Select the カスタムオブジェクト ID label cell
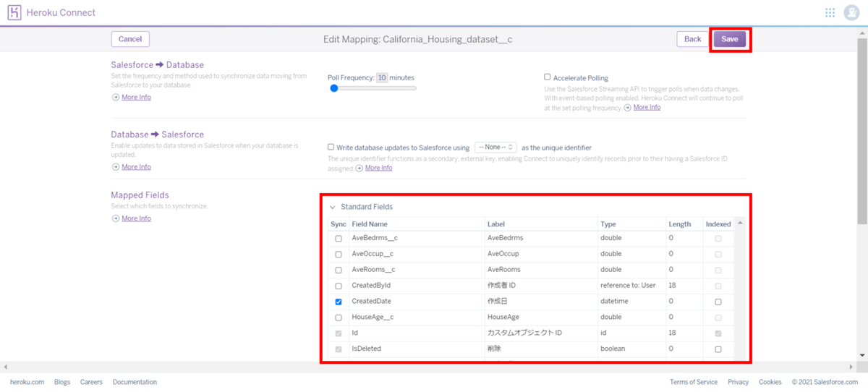This screenshot has height=392, width=868. pyautogui.click(x=541, y=333)
